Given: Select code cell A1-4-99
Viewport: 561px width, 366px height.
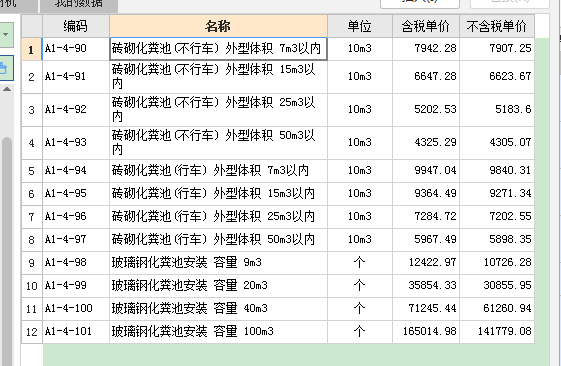Looking at the screenshot, I should (76, 286).
